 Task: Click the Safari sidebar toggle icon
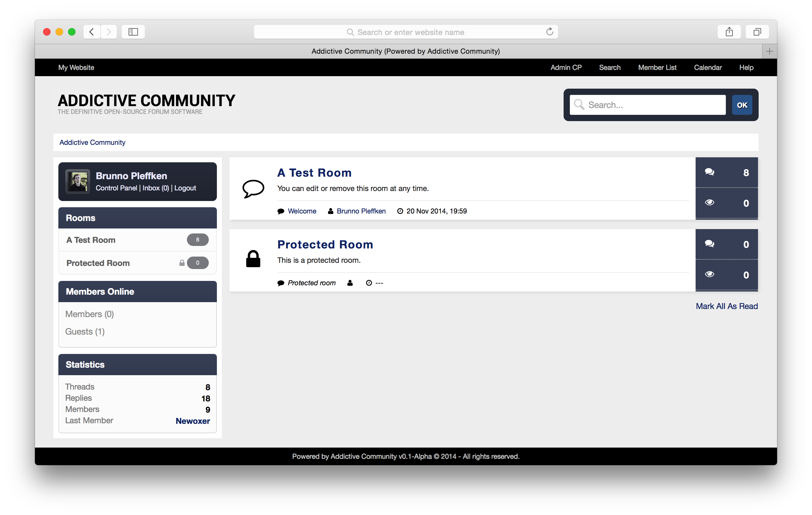click(x=133, y=32)
